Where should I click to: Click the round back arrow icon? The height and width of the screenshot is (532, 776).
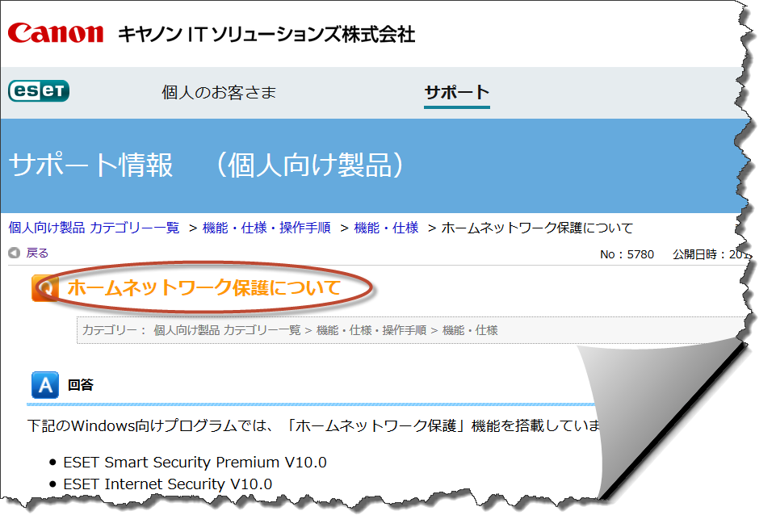point(14,253)
